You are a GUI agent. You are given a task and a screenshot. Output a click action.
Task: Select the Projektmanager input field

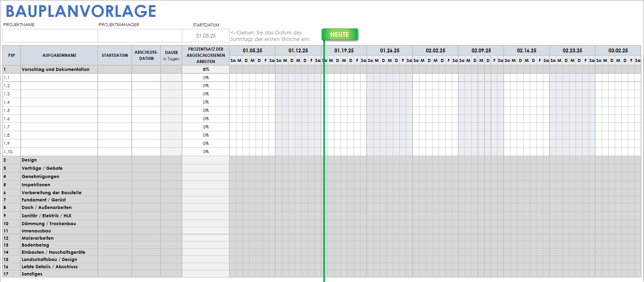coord(140,35)
